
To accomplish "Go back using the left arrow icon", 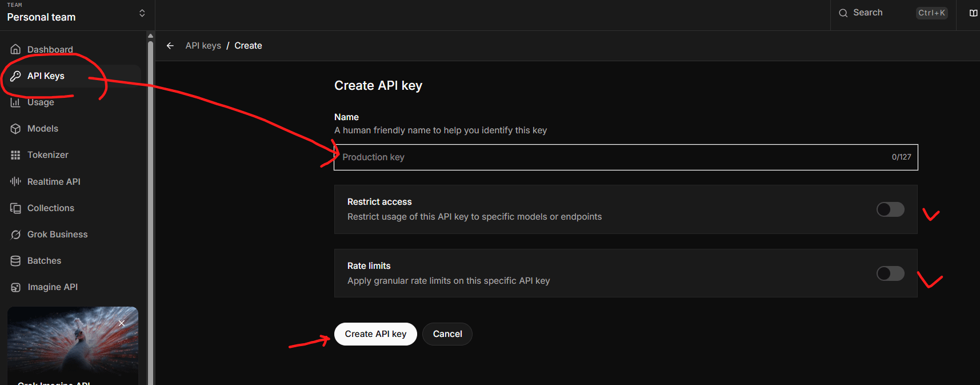I will pyautogui.click(x=170, y=46).
